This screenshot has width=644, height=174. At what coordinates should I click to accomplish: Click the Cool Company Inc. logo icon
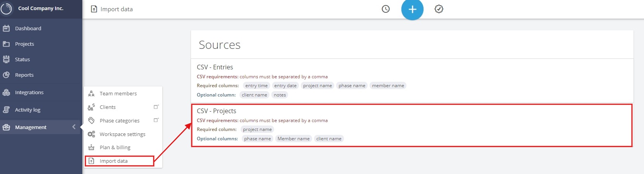7,9
